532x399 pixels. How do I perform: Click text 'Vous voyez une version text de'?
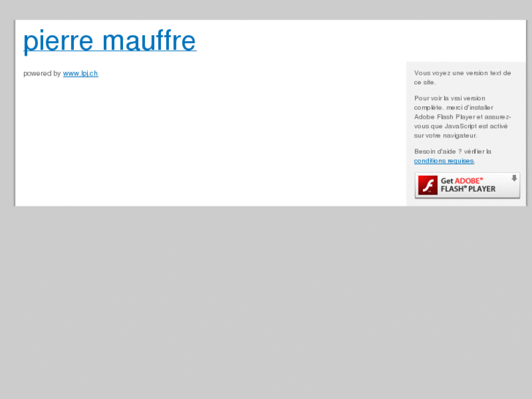pos(462,73)
